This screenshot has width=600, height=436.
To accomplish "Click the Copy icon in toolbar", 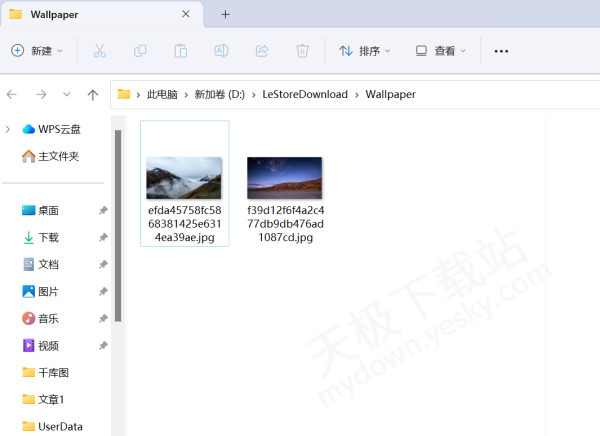I will pyautogui.click(x=140, y=51).
